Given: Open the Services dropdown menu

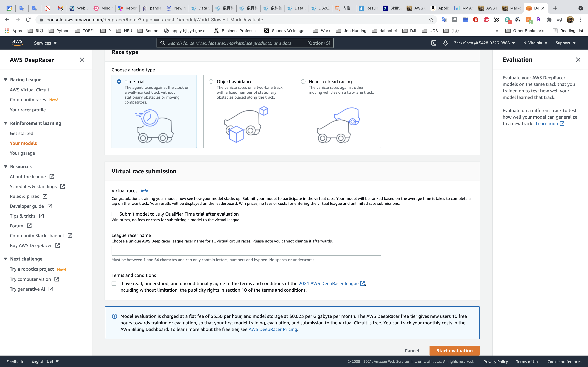Looking at the screenshot, I should pyautogui.click(x=45, y=43).
